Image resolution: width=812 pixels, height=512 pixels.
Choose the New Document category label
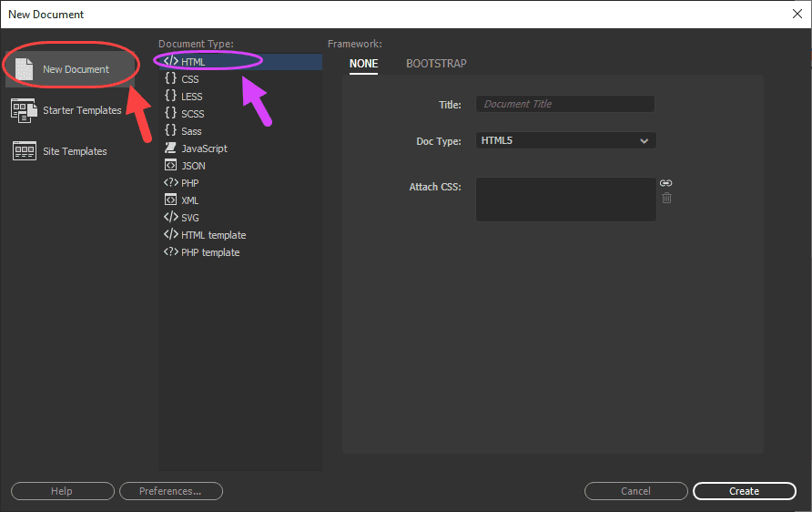[76, 69]
